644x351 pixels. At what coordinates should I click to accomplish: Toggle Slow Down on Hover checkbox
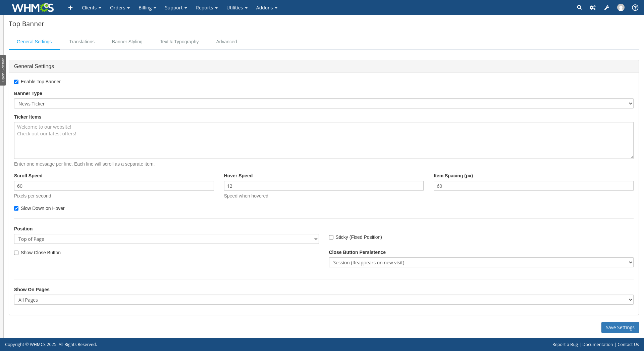tap(16, 209)
